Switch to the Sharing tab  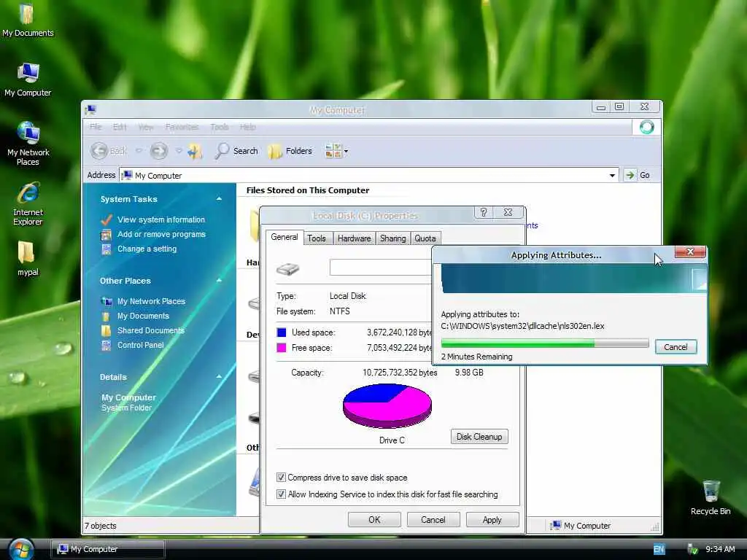393,238
